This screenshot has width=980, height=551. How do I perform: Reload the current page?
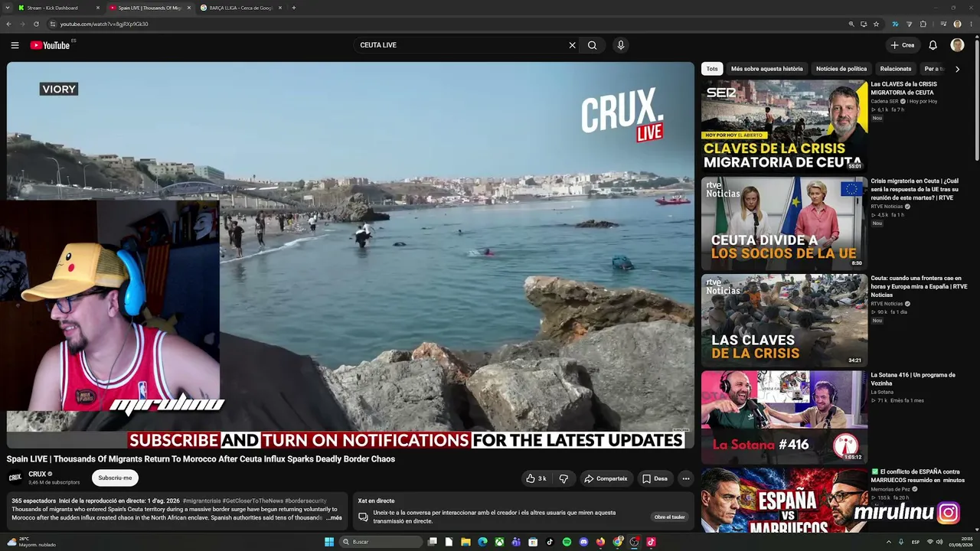[x=36, y=24]
